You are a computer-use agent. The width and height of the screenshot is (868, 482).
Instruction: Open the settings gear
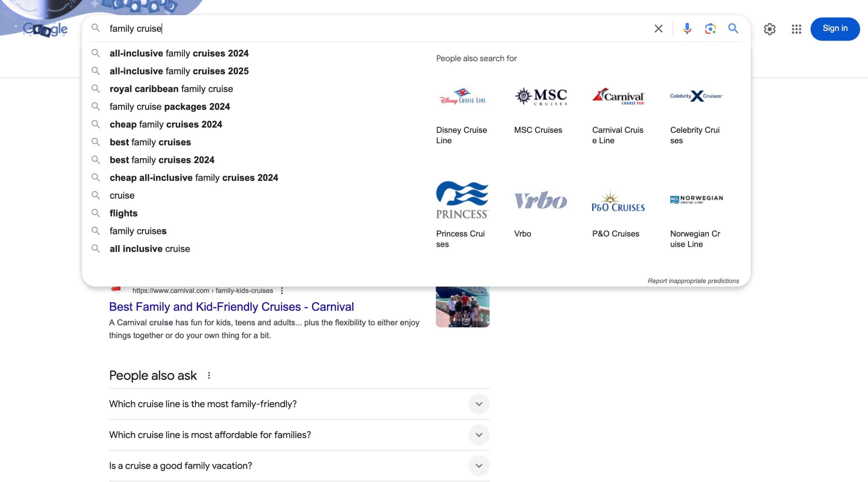tap(769, 29)
